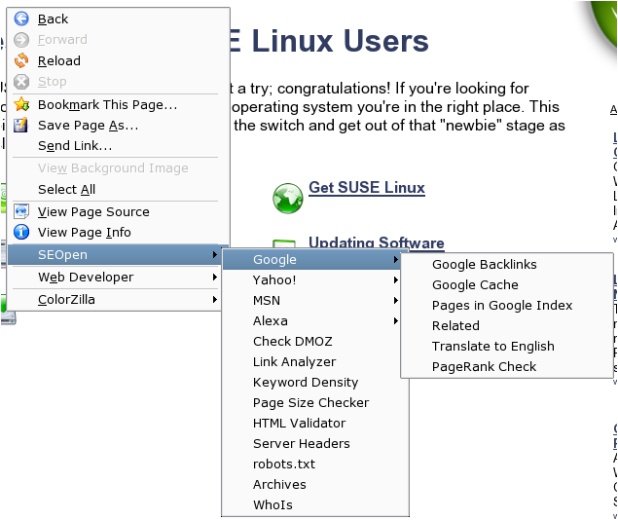618x520 pixels.
Task: Click the View Page Info icon
Action: 22,233
